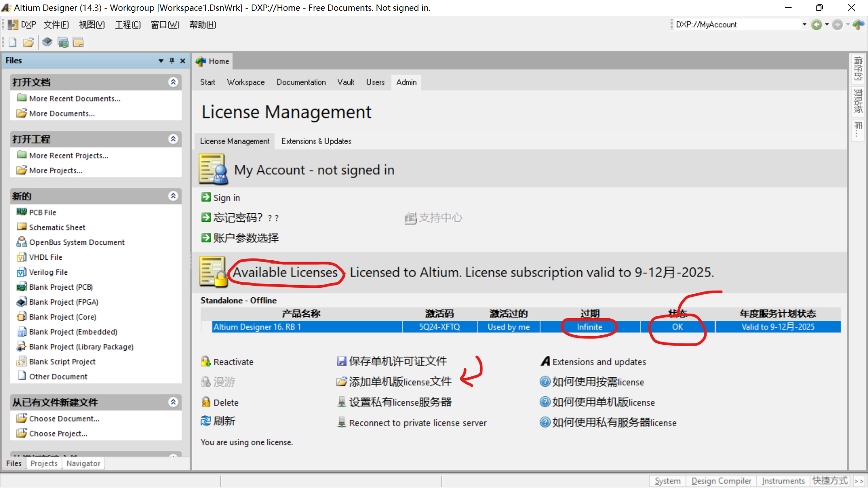Open the DXP address bar dropdown
The width and height of the screenshot is (868, 488).
[x=804, y=24]
